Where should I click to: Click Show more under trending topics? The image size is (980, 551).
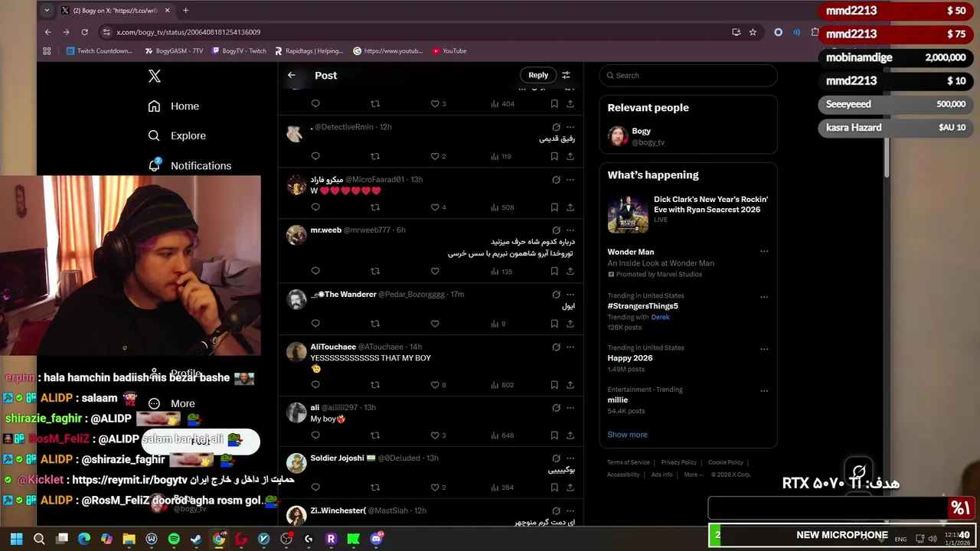627,435
